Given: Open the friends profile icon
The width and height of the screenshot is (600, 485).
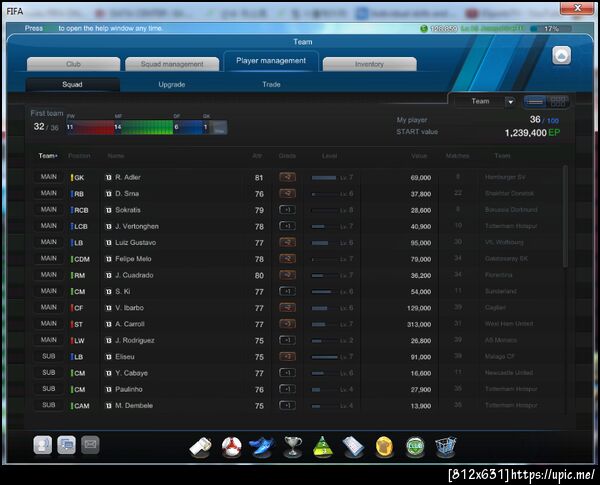Looking at the screenshot, I should pyautogui.click(x=42, y=445).
